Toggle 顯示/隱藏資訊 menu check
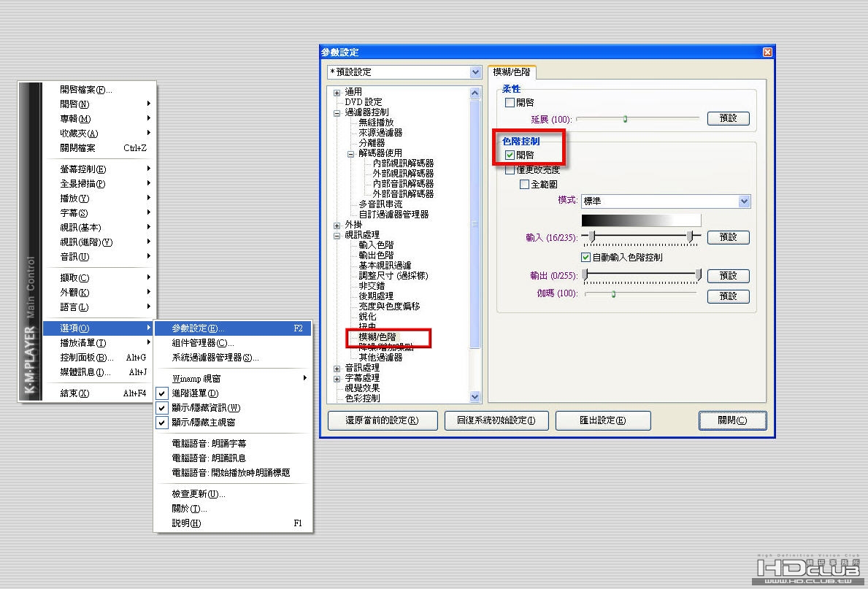This screenshot has height=589, width=868. tap(161, 407)
